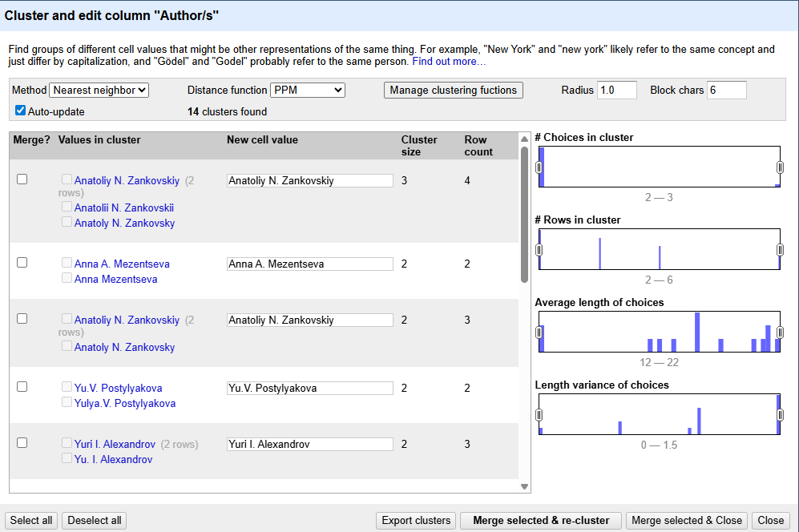Click Manage clustering functions button
This screenshot has width=799, height=532.
(454, 91)
